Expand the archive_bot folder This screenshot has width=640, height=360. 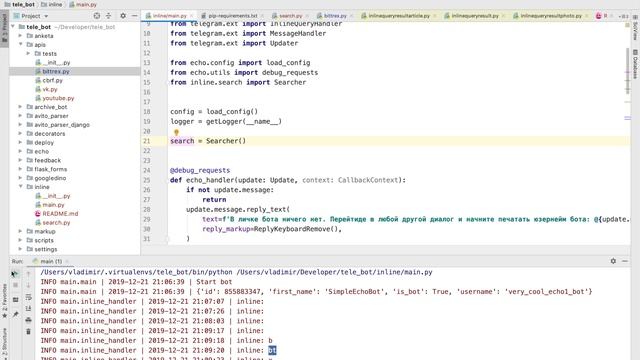pos(20,107)
